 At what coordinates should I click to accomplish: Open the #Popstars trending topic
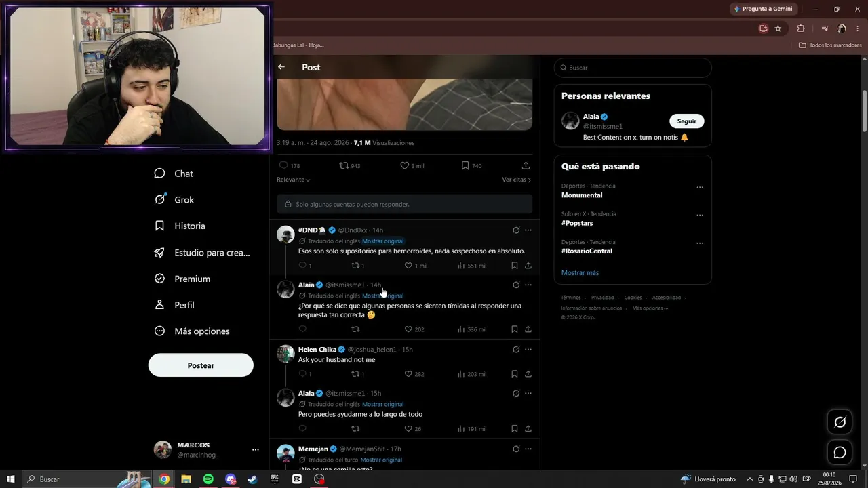577,223
